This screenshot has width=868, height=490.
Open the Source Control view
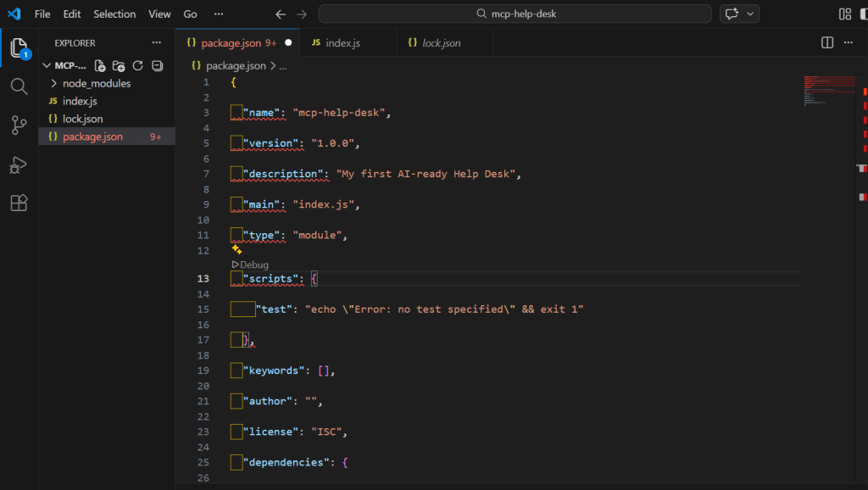(19, 125)
